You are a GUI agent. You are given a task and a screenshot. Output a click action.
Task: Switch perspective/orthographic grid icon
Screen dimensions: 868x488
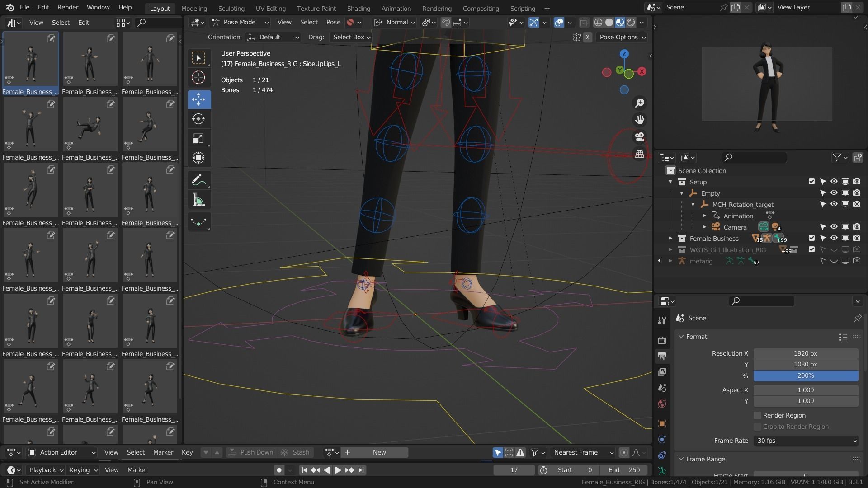pyautogui.click(x=639, y=154)
